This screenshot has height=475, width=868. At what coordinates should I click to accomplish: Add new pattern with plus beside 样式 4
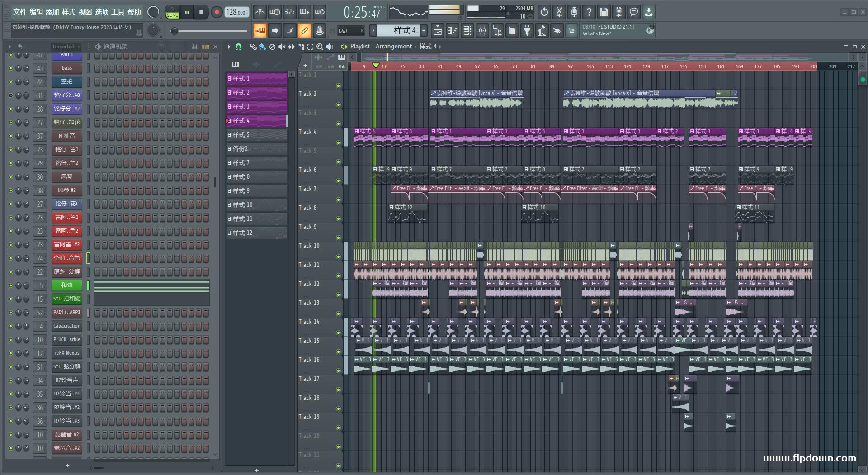424,31
